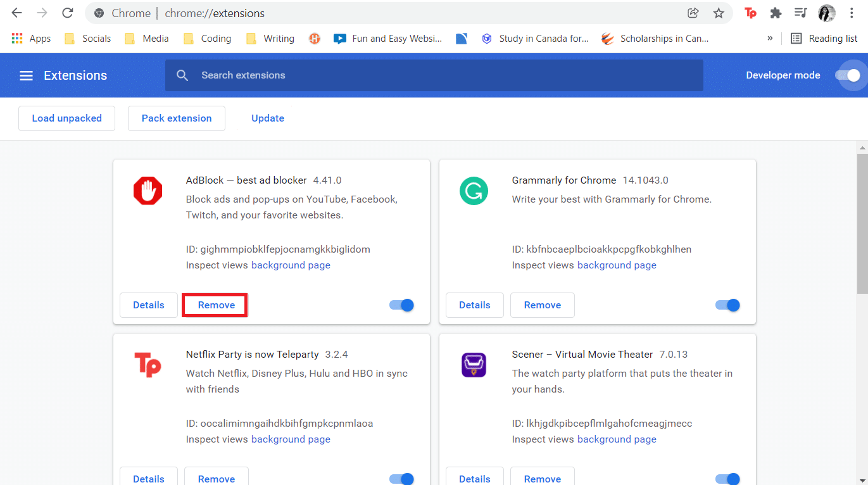Open Details for Netflix Party Teleparty

(x=149, y=476)
